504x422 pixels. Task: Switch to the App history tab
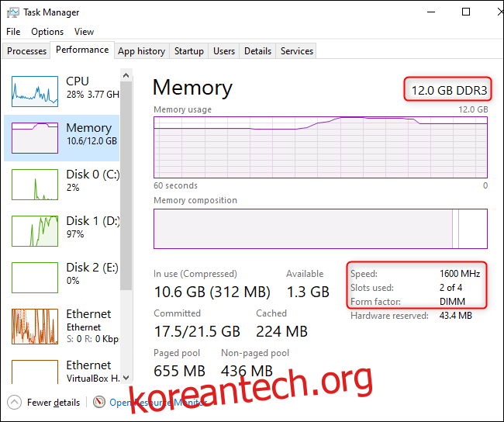[x=141, y=51]
